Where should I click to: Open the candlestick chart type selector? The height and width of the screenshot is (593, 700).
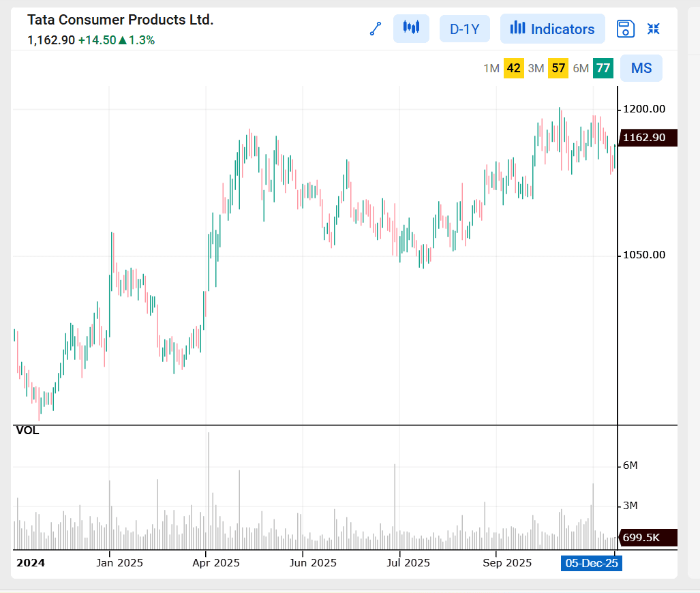411,29
